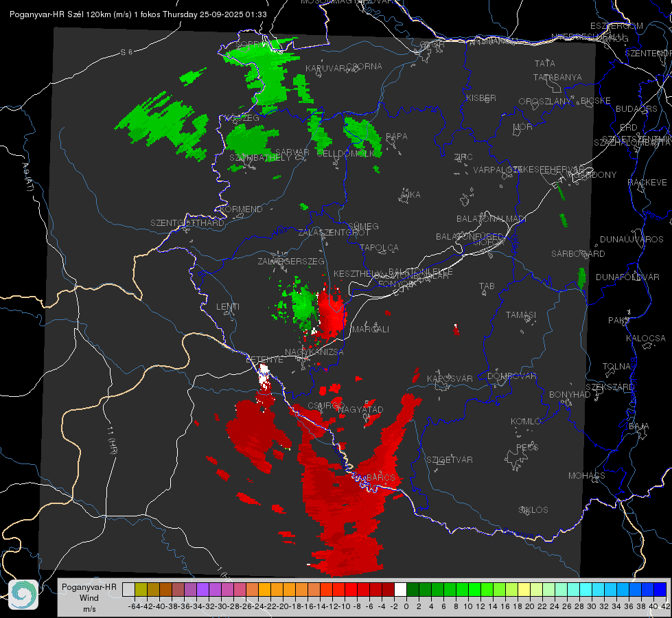Click the SARBOGARD city label
672x618 pixels.
tap(578, 254)
